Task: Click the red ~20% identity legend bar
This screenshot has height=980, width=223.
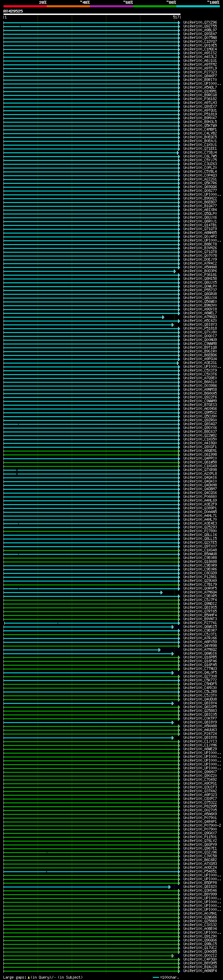Action: (x=25, y=6)
